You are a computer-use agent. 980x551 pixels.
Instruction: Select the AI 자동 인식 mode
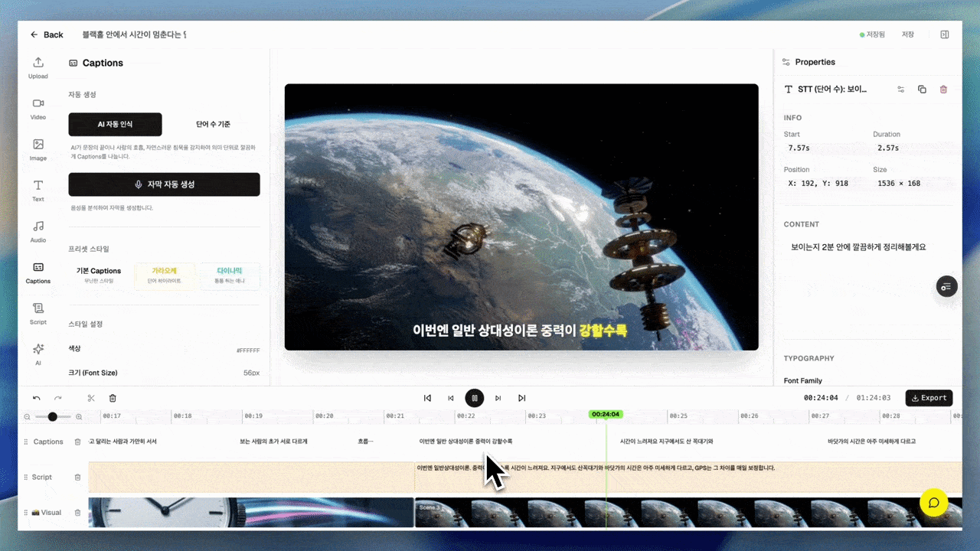coord(115,124)
